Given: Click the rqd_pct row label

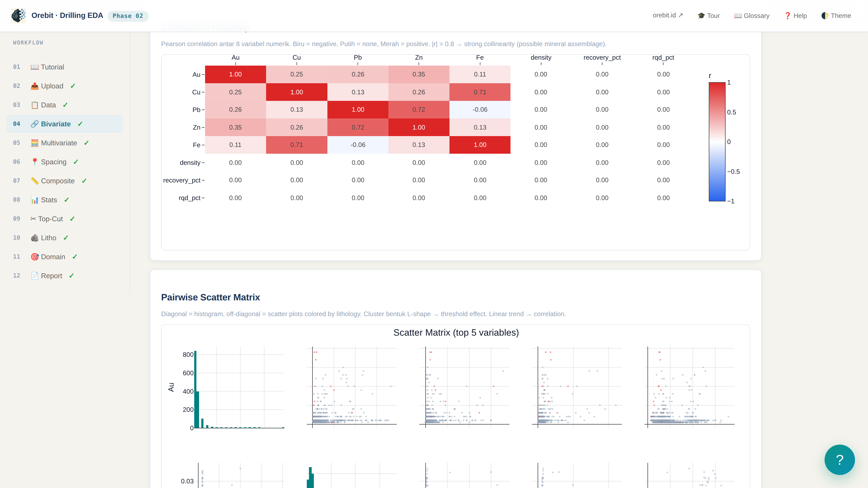Looking at the screenshot, I should point(189,198).
